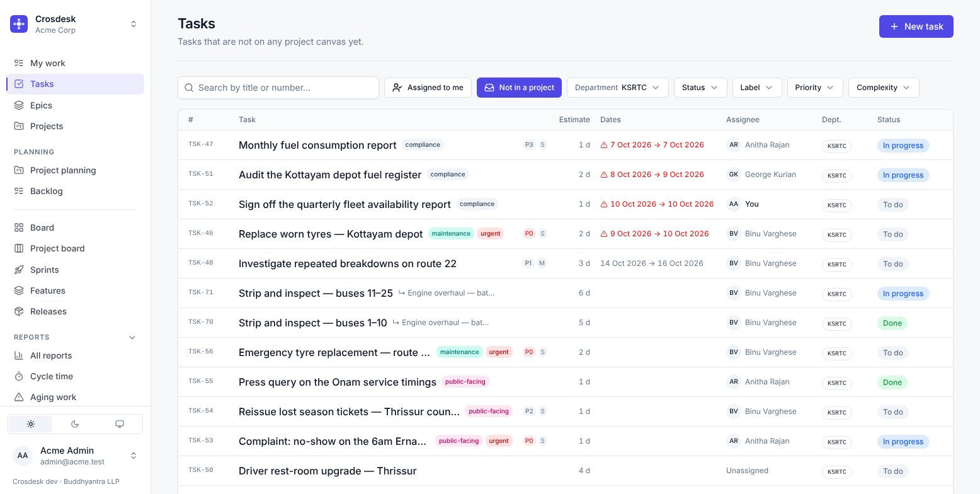Open the Department KSRTC dropdown
This screenshot has width=980, height=494.
pyautogui.click(x=618, y=88)
